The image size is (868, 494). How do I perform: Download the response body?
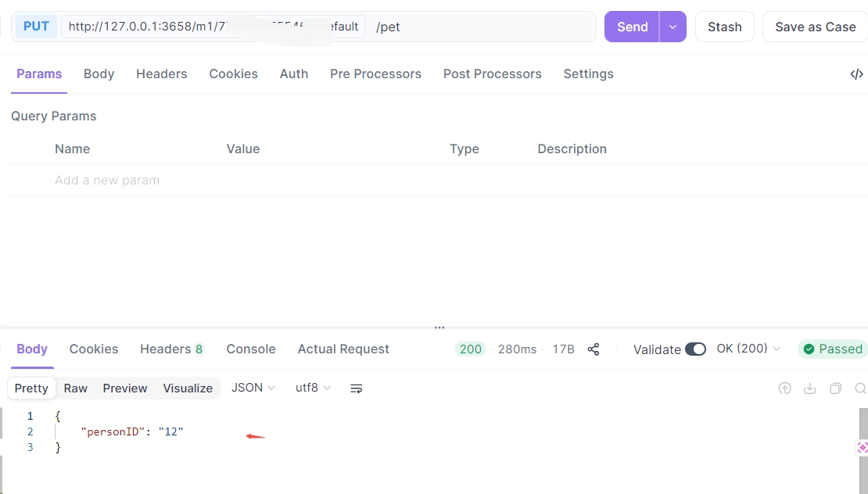(810, 388)
